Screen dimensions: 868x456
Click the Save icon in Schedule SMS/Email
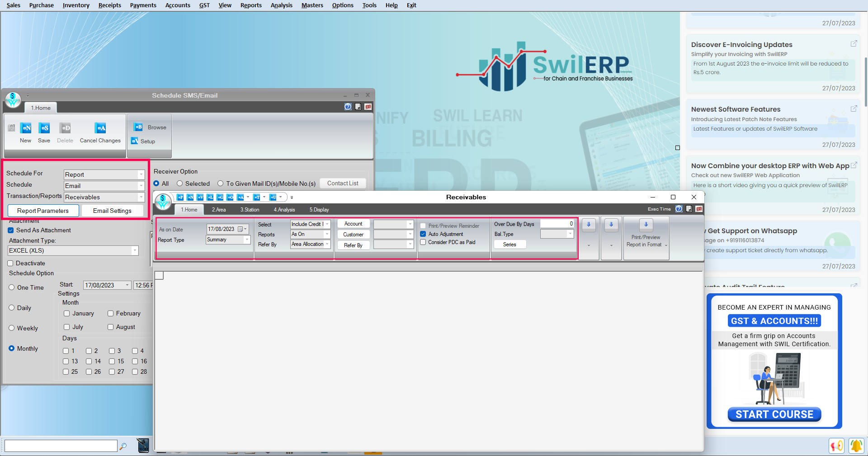(x=44, y=128)
